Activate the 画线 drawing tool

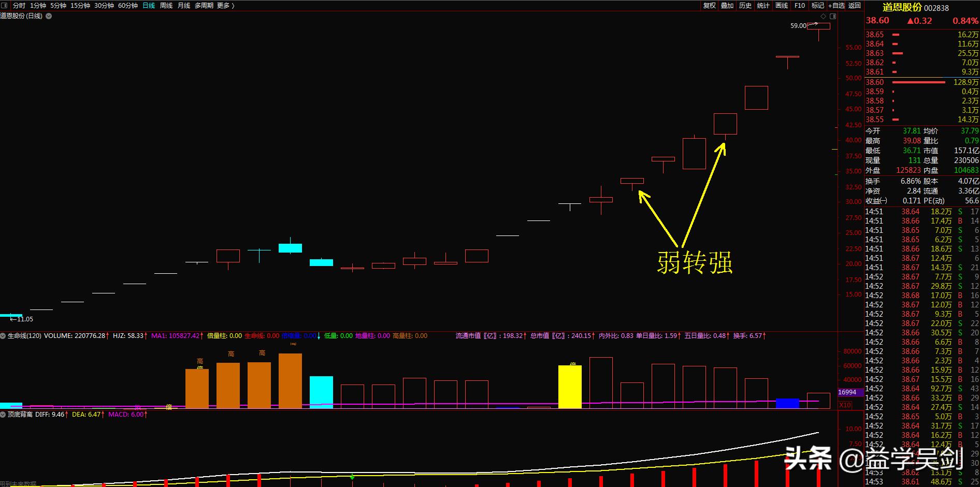click(x=782, y=5)
